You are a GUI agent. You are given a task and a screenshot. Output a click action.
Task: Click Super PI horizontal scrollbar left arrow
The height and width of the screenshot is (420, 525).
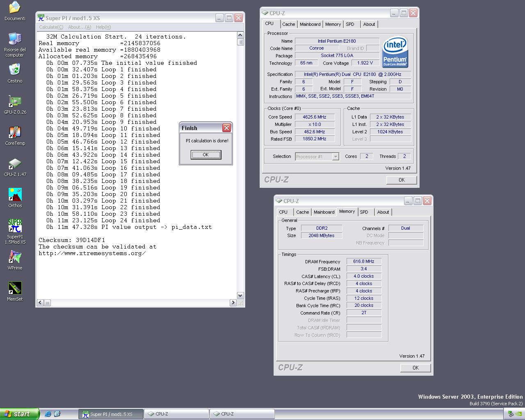pos(40,303)
